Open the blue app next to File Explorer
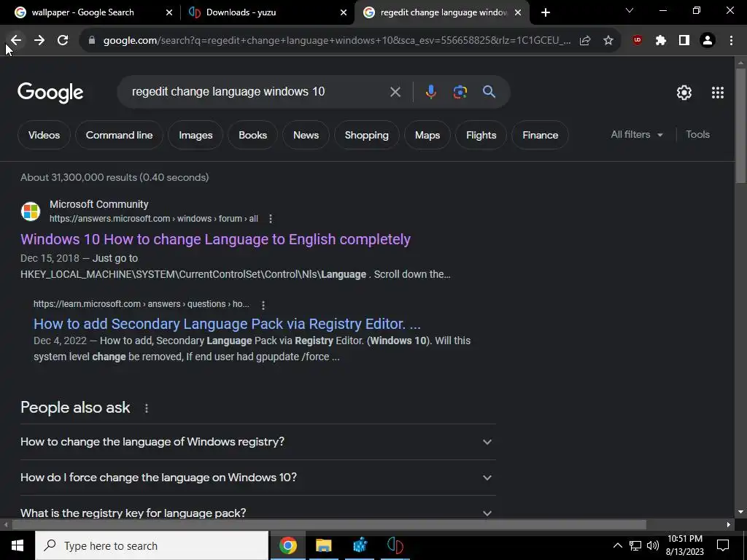The width and height of the screenshot is (747, 560). [360, 545]
